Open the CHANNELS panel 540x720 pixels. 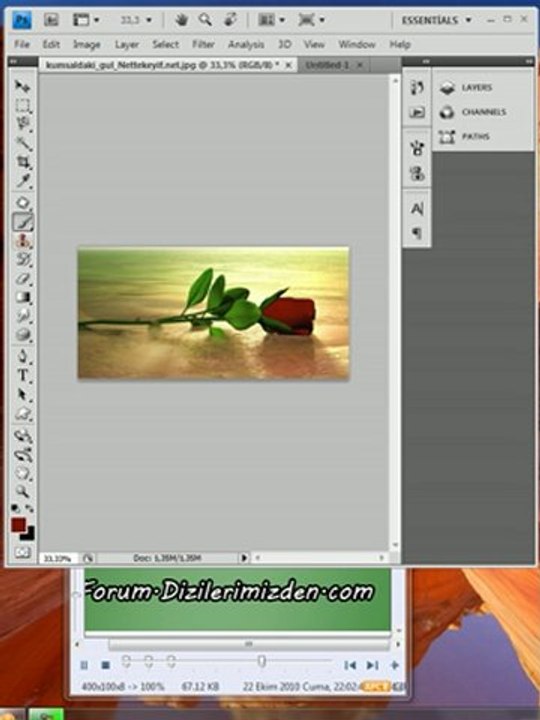coord(475,112)
